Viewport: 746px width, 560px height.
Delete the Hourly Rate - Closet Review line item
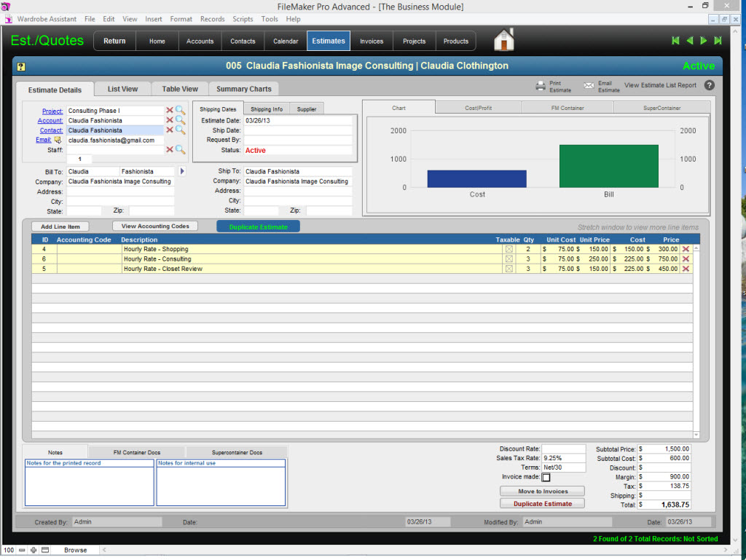pyautogui.click(x=686, y=269)
